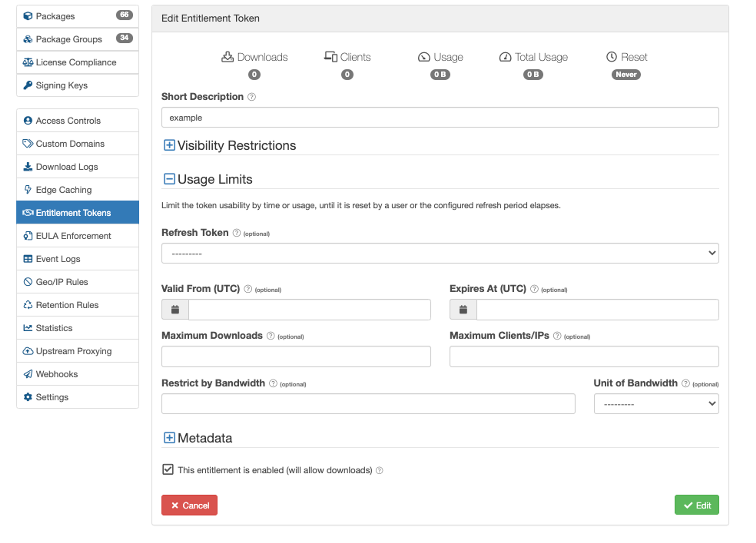Click Short Description help question icon
This screenshot has height=543, width=756.
(252, 97)
